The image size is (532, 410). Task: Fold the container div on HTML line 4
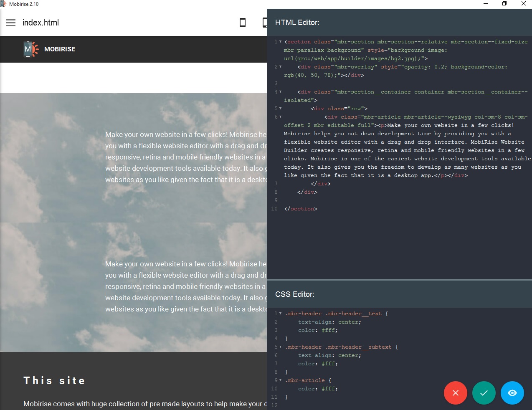pos(280,92)
